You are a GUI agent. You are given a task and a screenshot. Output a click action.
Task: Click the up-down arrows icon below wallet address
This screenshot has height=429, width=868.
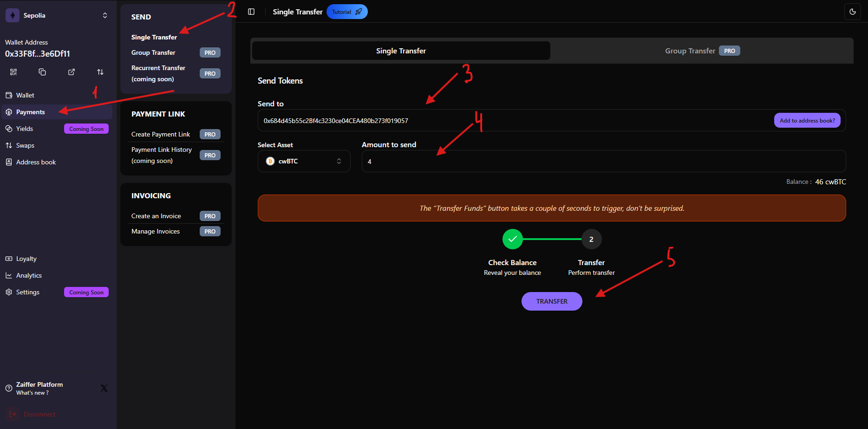[x=100, y=72]
